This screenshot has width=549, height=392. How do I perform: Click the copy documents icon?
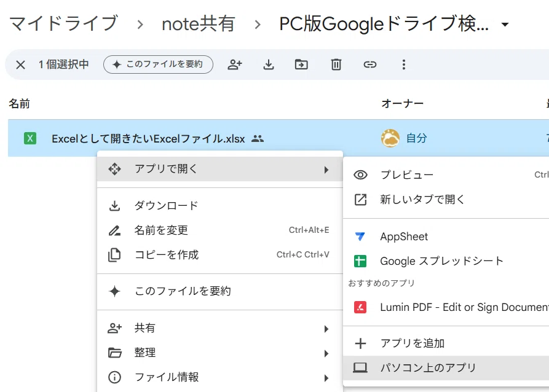pyautogui.click(x=114, y=255)
